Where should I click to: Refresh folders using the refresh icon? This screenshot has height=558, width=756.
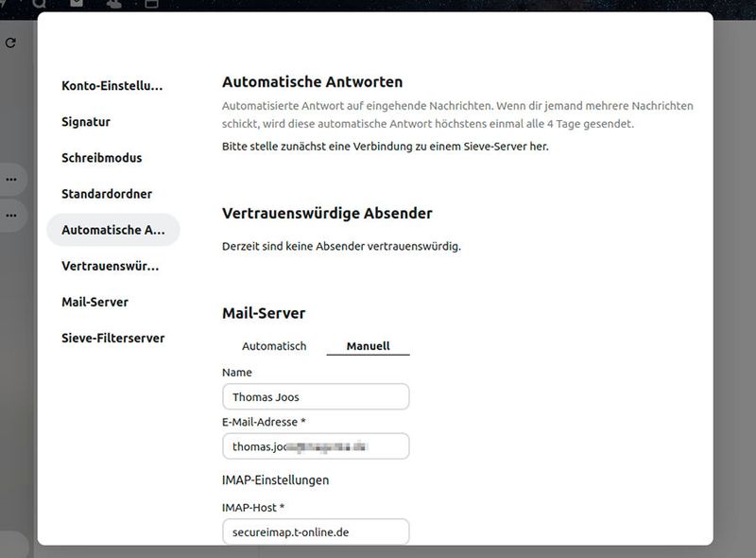click(10, 43)
